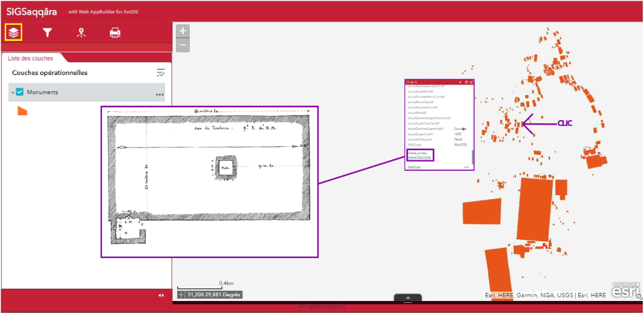This screenshot has height=313, width=644.
Task: Collapse the Monuments layer tree arrow
Action: [x=13, y=92]
